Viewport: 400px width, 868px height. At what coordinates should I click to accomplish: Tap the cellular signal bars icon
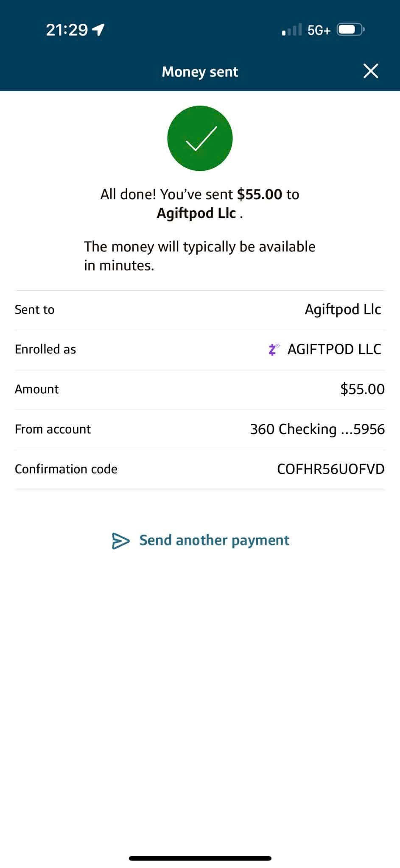pos(292,30)
